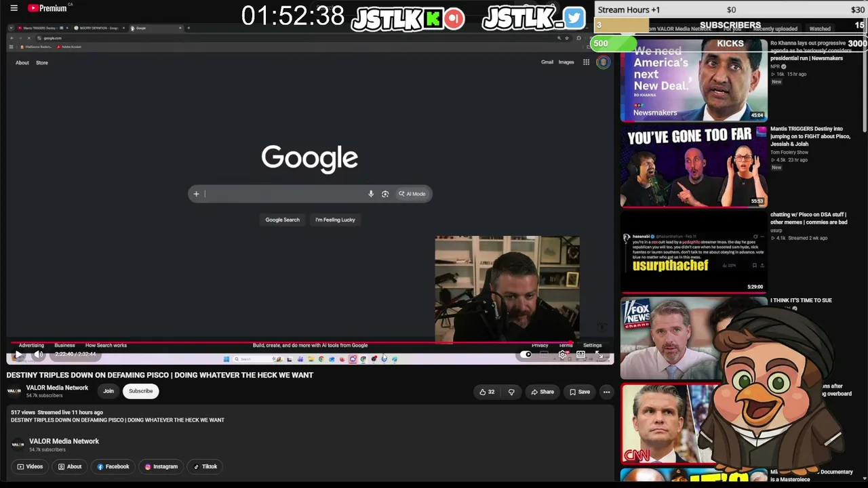Image resolution: width=868 pixels, height=488 pixels.
Task: Click the Google logo in video
Action: 310,158
